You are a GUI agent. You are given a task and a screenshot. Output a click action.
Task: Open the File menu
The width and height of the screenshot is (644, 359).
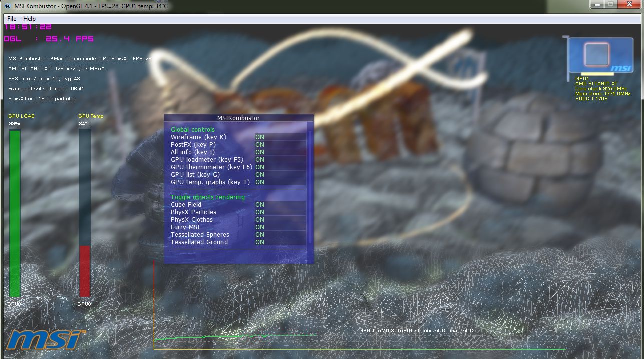point(12,19)
